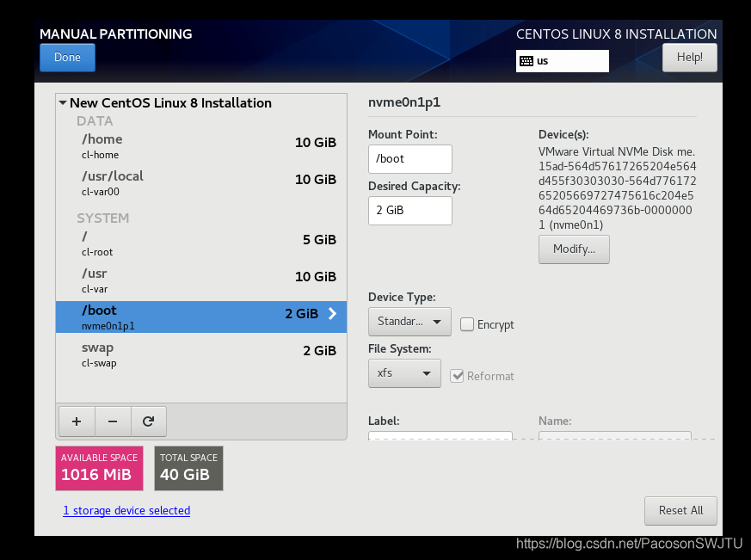Select the / root partition entry
751x560 pixels.
coord(201,243)
